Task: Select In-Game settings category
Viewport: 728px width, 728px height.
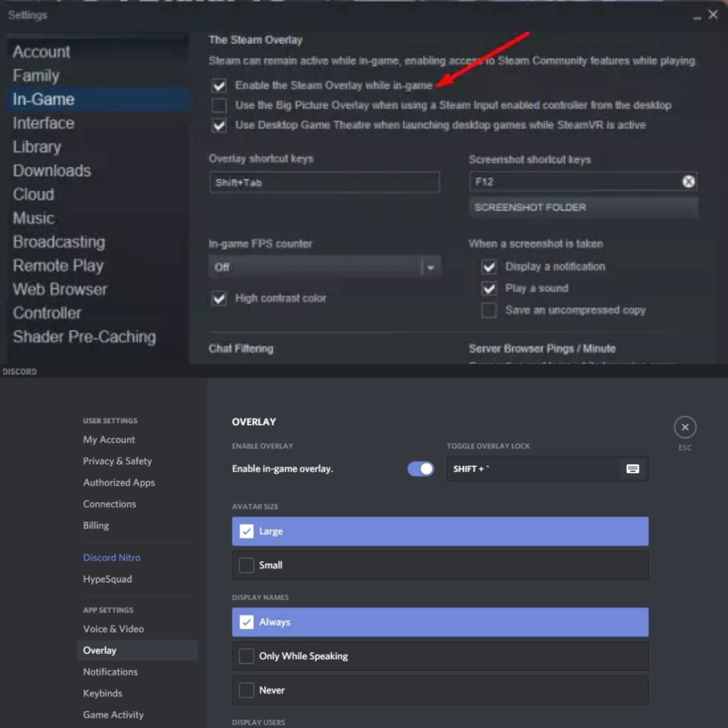Action: pyautogui.click(x=99, y=99)
